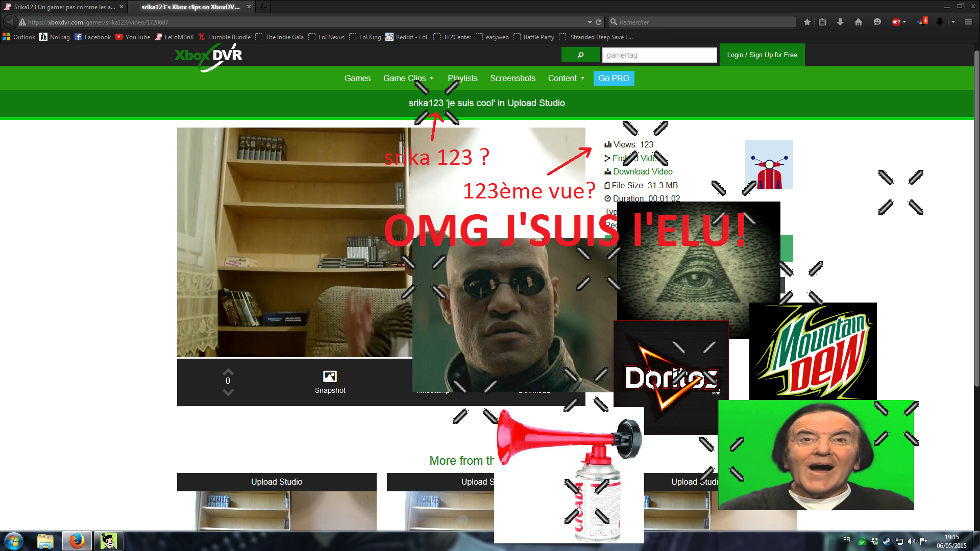This screenshot has height=551, width=980.
Task: Click the gamertag input field
Action: 659,55
